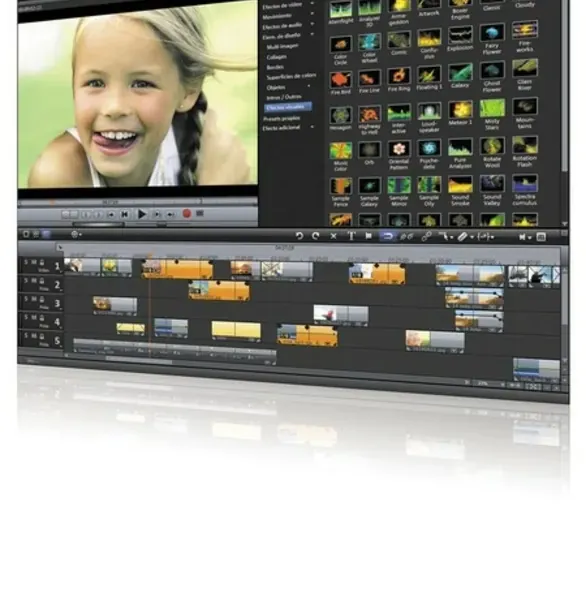Click the monitor icon right of Record
The image size is (586, 600).
(200, 214)
